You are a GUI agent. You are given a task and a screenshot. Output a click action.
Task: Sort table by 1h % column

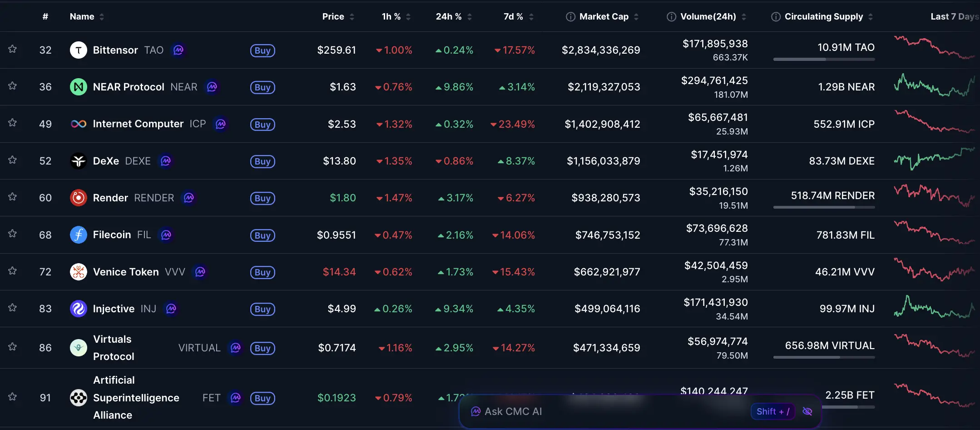[396, 17]
